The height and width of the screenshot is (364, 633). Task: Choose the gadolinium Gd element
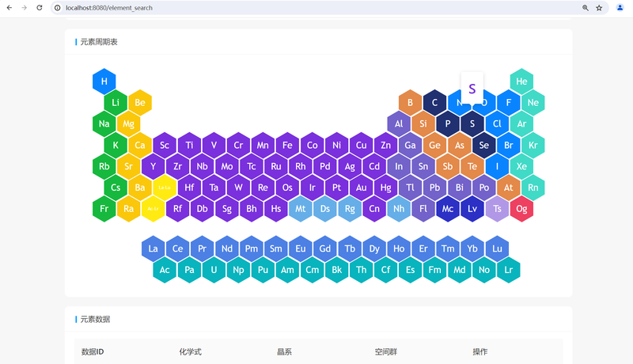(x=325, y=248)
